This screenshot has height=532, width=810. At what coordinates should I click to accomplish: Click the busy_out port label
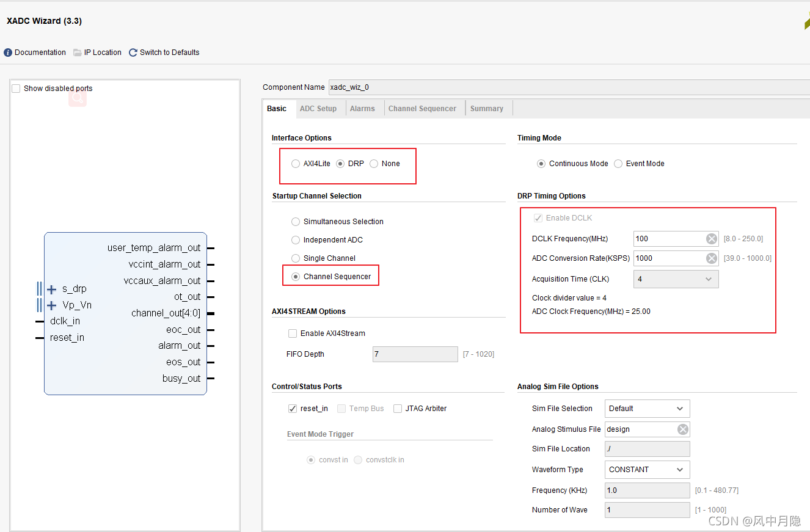(x=181, y=379)
